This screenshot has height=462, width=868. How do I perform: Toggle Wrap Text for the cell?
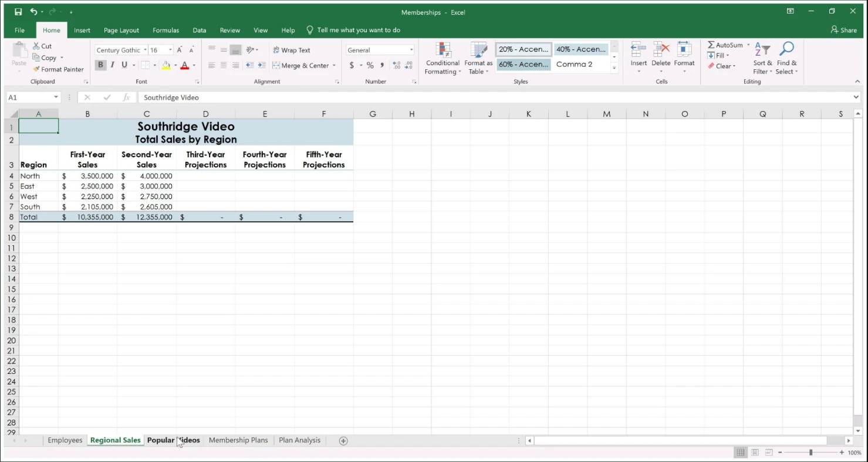292,50
